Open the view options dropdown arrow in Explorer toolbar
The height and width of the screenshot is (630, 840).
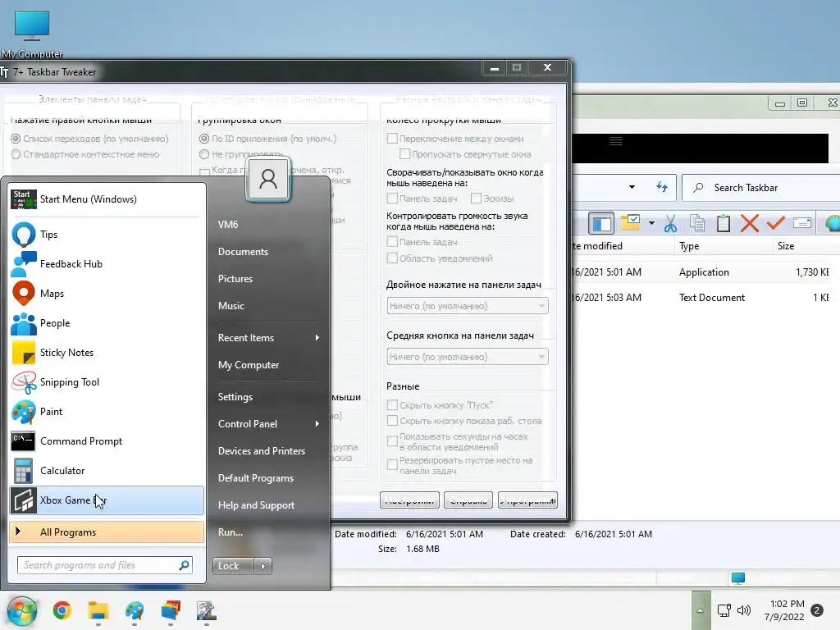[651, 223]
